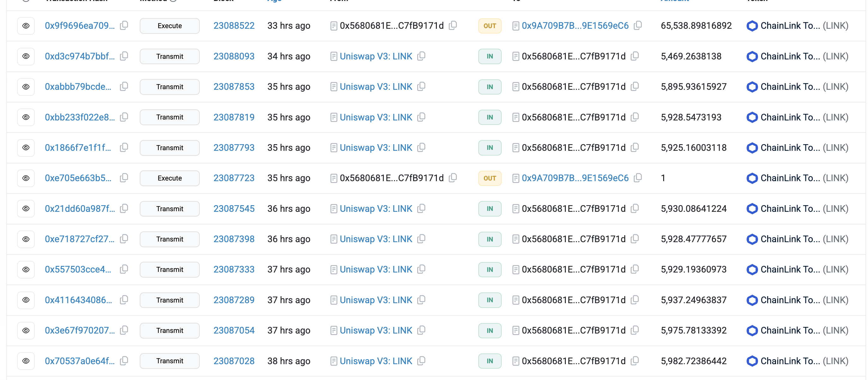Preview transaction 0x9f9696ea709 with eye icon
The width and height of the screenshot is (868, 380).
26,26
